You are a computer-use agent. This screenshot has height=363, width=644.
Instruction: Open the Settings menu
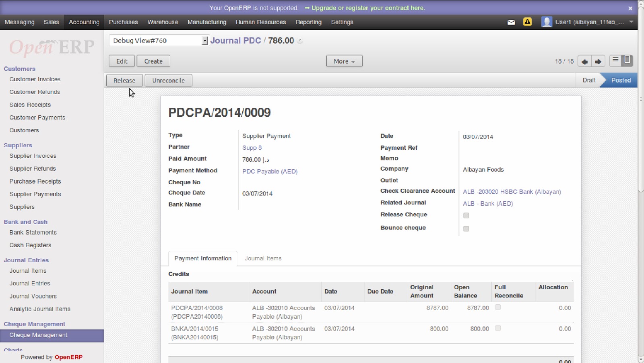point(342,22)
